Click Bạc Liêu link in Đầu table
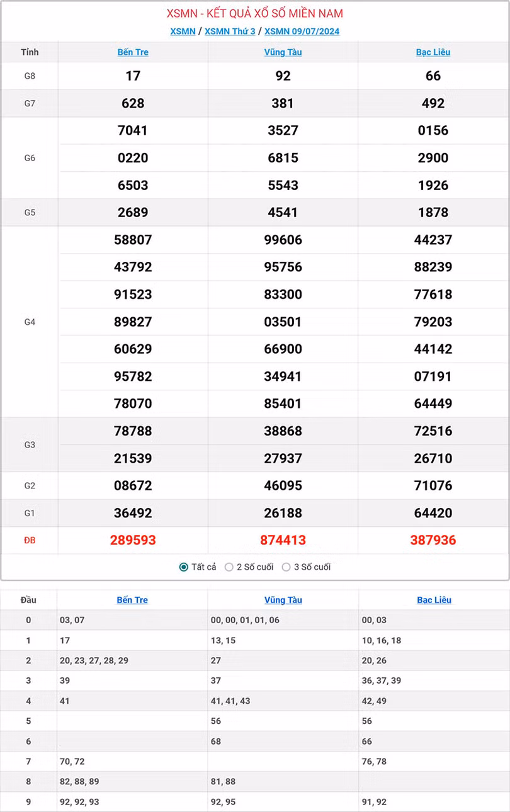Image resolution: width=510 pixels, height=812 pixels. [434, 600]
